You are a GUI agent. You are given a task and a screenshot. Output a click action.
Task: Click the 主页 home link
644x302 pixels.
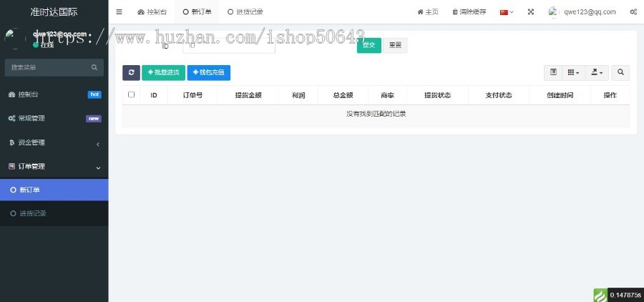[428, 12]
